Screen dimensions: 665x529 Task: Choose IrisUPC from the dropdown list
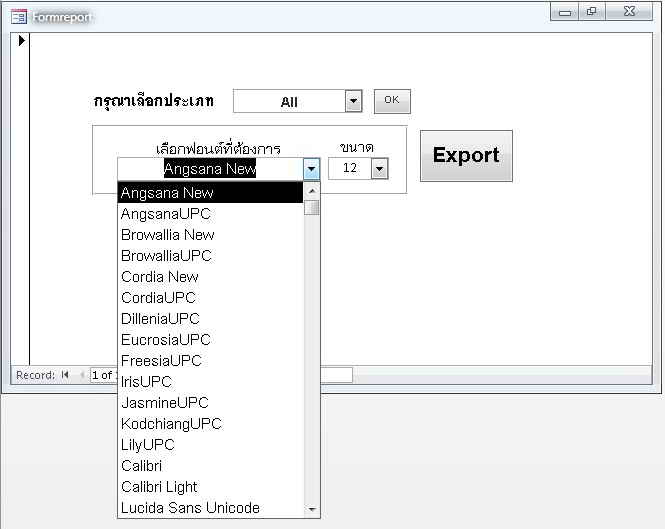[210, 382]
